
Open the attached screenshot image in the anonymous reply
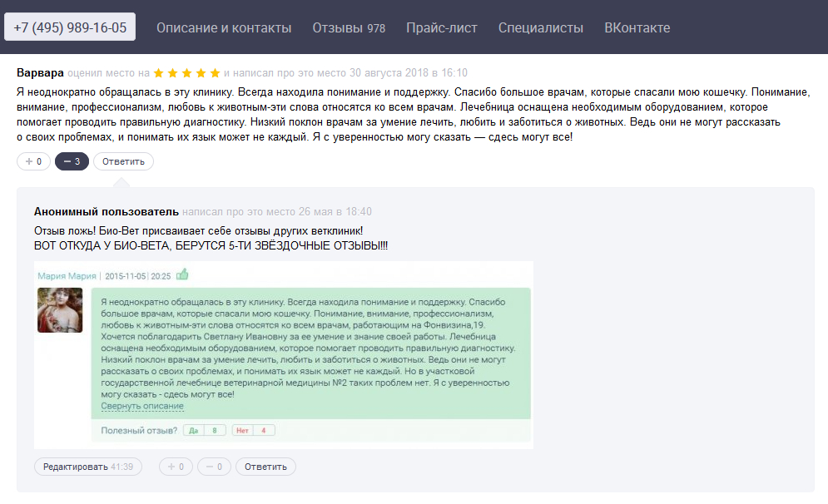[x=284, y=354]
